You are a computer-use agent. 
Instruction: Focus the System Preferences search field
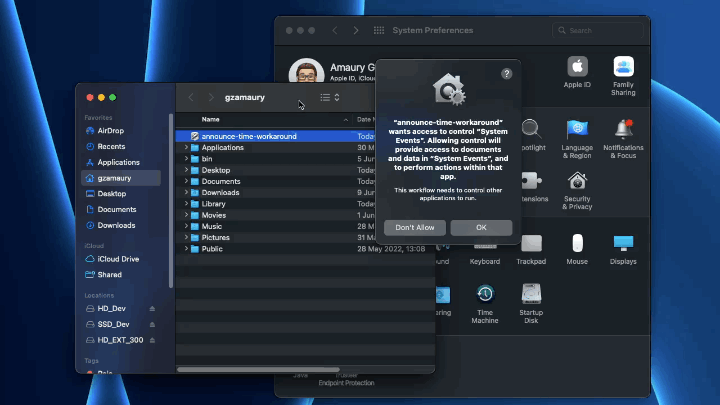598,30
